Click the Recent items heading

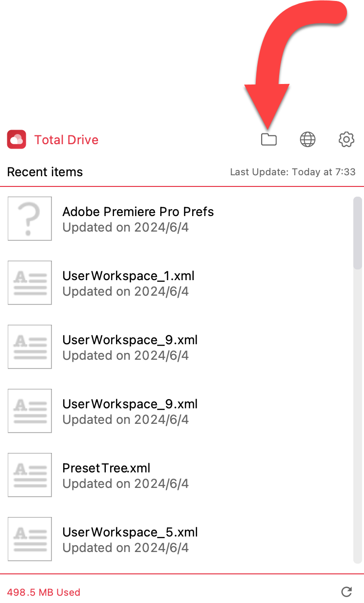45,172
